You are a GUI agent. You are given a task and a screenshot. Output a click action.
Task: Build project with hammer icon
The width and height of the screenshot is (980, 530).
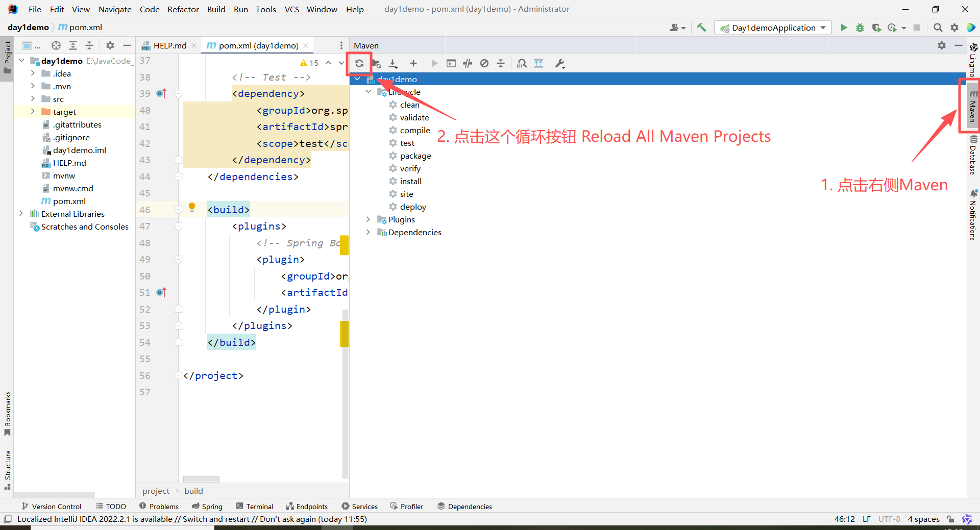[x=702, y=28]
